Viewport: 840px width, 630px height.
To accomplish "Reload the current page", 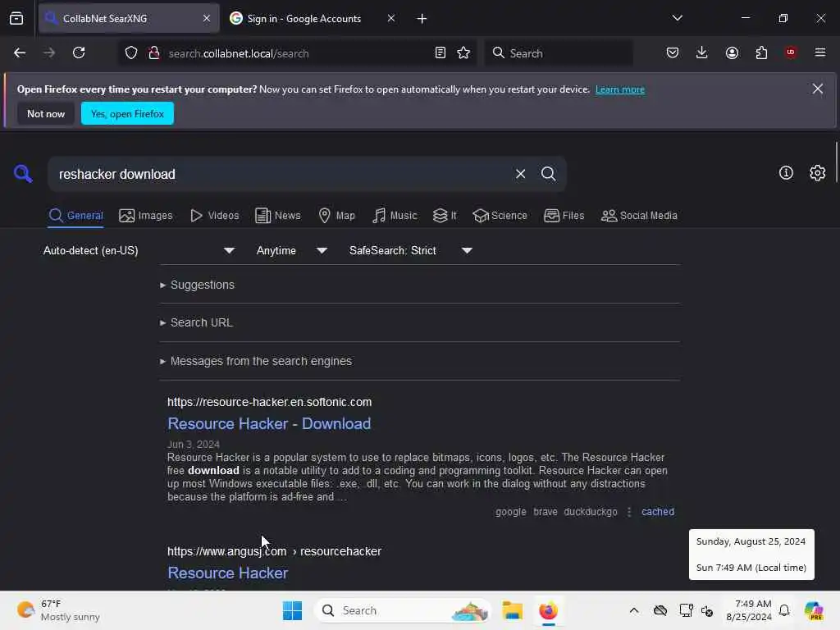I will tap(79, 53).
